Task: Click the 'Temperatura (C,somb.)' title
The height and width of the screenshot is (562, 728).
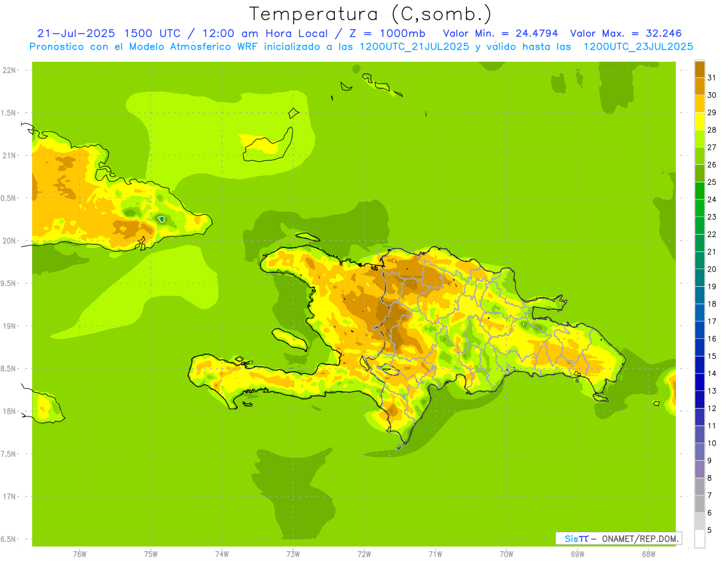Action: 370,14
